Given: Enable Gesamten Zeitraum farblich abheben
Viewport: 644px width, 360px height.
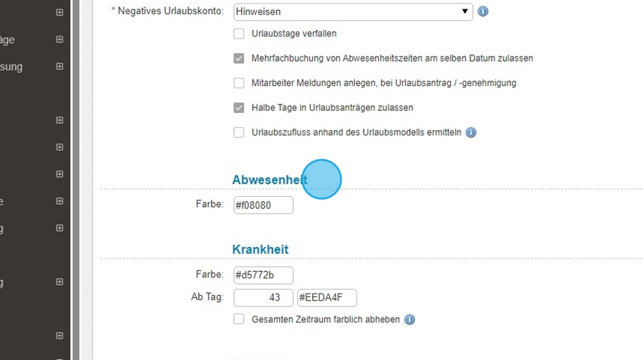Looking at the screenshot, I should click(x=239, y=319).
